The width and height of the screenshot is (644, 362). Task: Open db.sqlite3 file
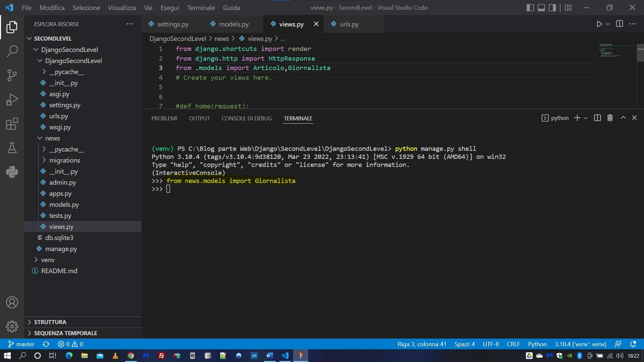point(59,238)
